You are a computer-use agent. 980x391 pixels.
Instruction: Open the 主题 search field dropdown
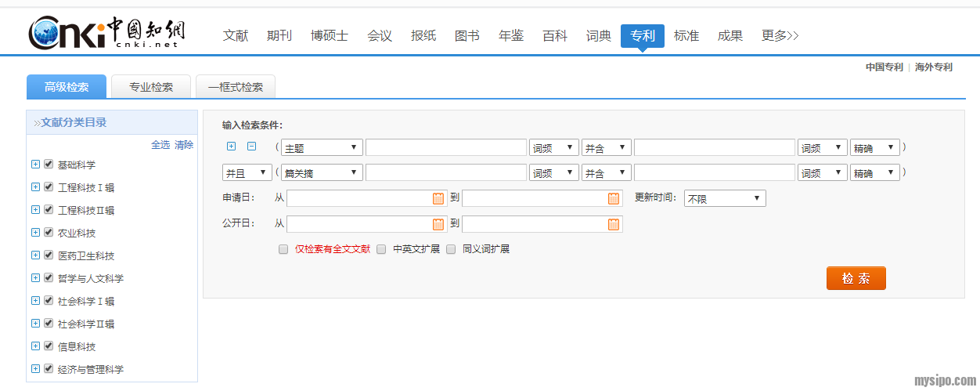322,147
